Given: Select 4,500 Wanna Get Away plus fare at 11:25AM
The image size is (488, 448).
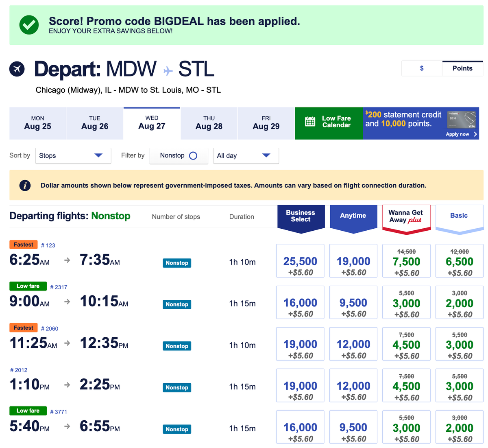Looking at the screenshot, I should (x=406, y=344).
